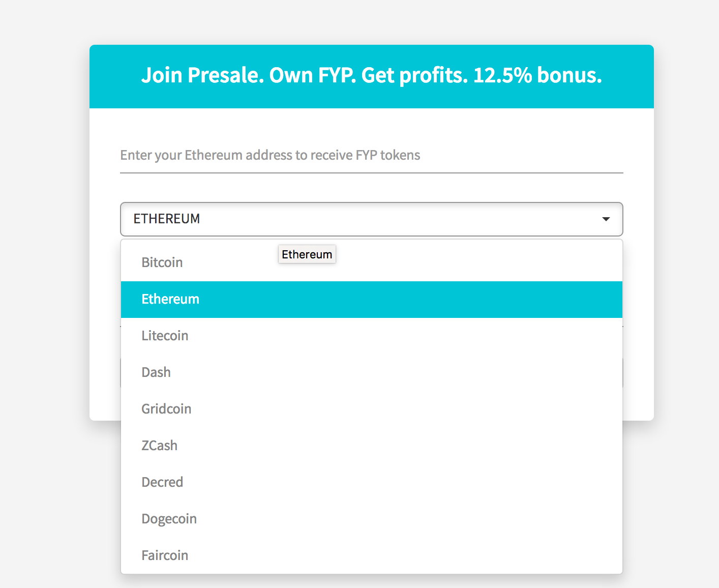Viewport: 719px width, 588px height.
Task: Click the 'Get profits' text in the banner
Action: tap(414, 75)
